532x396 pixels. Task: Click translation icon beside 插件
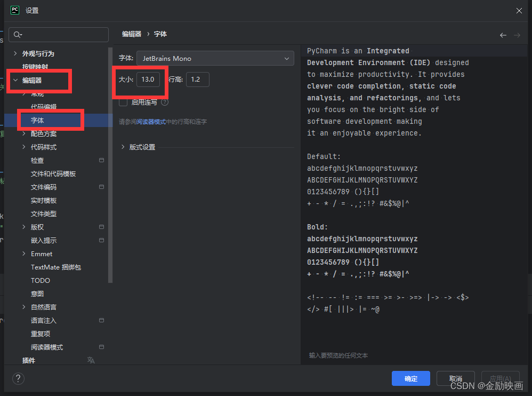pyautogui.click(x=91, y=360)
